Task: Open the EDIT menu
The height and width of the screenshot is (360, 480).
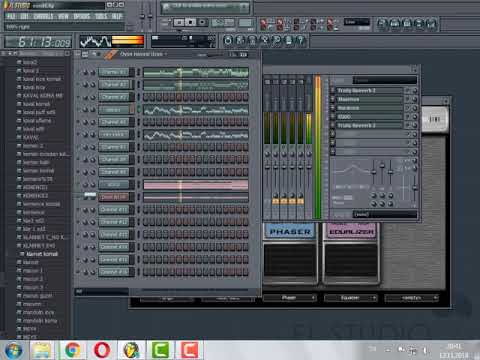Action: pos(24,16)
